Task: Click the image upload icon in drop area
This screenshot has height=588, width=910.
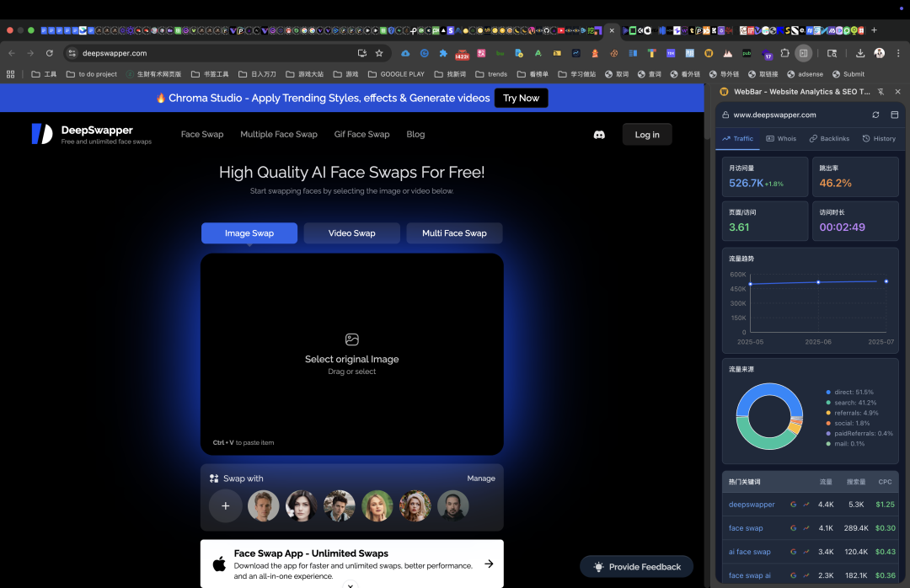Action: click(351, 339)
